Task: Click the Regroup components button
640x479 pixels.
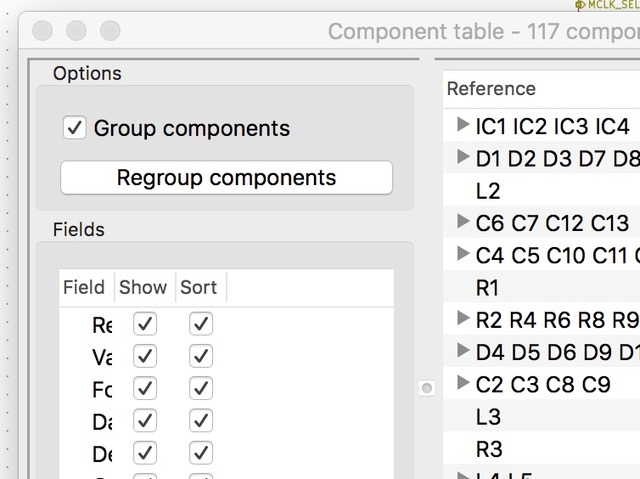Action: [226, 178]
